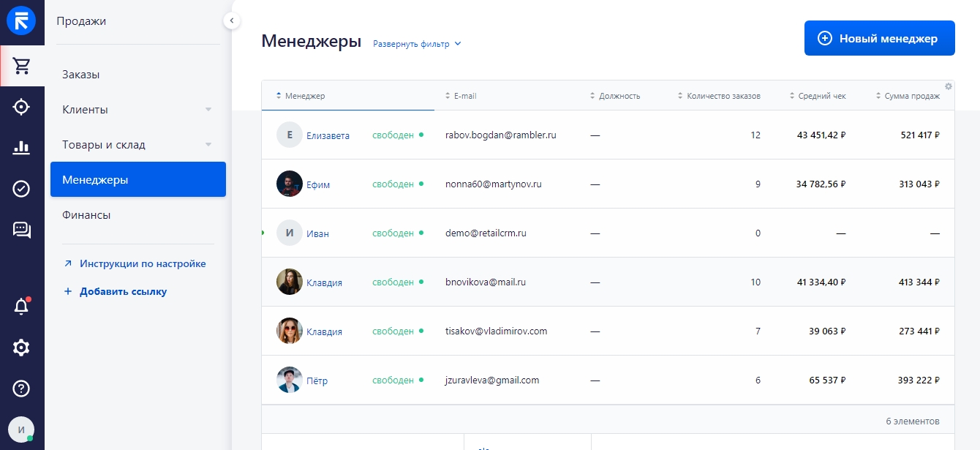Click the Новый менеджер button
The width and height of the screenshot is (980, 450).
pos(879,37)
